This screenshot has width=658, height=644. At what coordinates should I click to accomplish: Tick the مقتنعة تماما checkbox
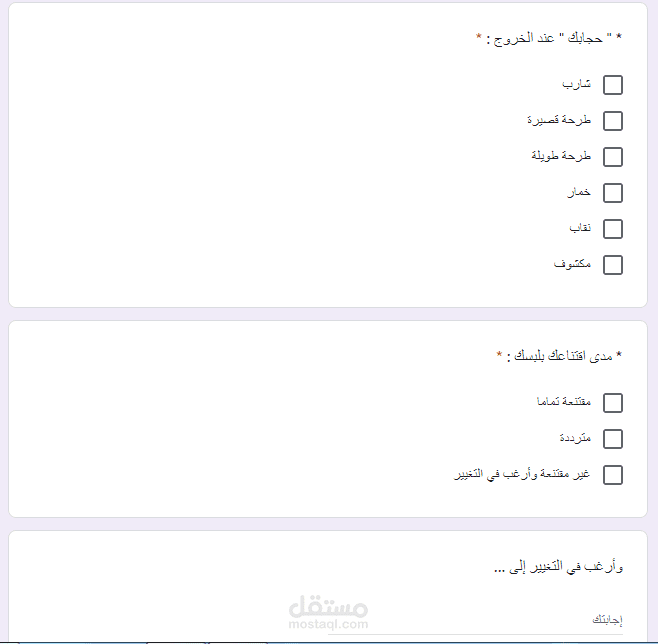[613, 403]
